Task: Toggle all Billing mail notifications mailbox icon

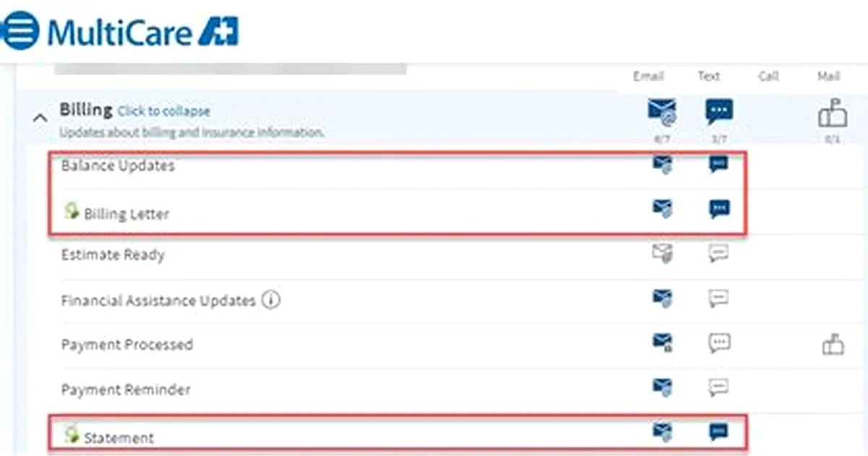Action: (x=833, y=114)
